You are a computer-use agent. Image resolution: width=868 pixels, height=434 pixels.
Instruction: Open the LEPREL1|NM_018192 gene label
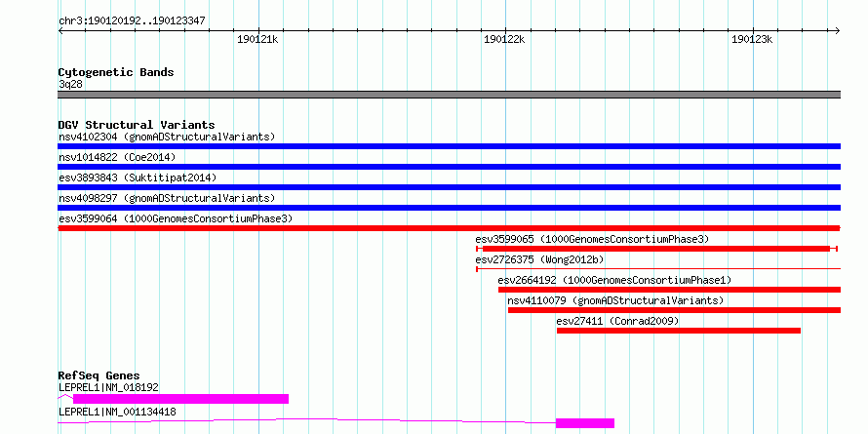click(108, 387)
